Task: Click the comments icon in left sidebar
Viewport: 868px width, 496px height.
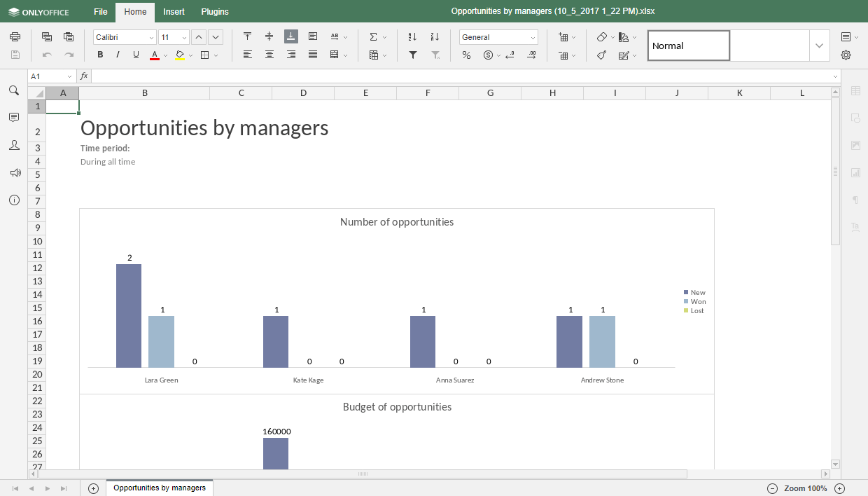Action: (14, 117)
